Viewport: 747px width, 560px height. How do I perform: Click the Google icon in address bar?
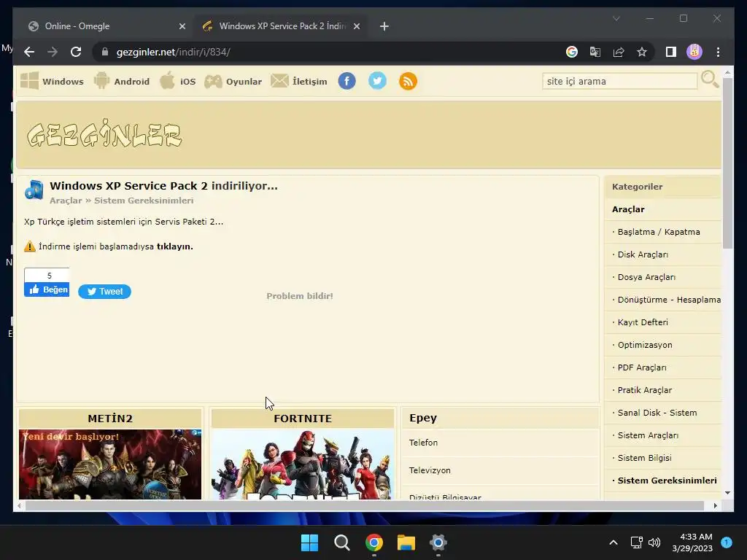[x=572, y=52]
